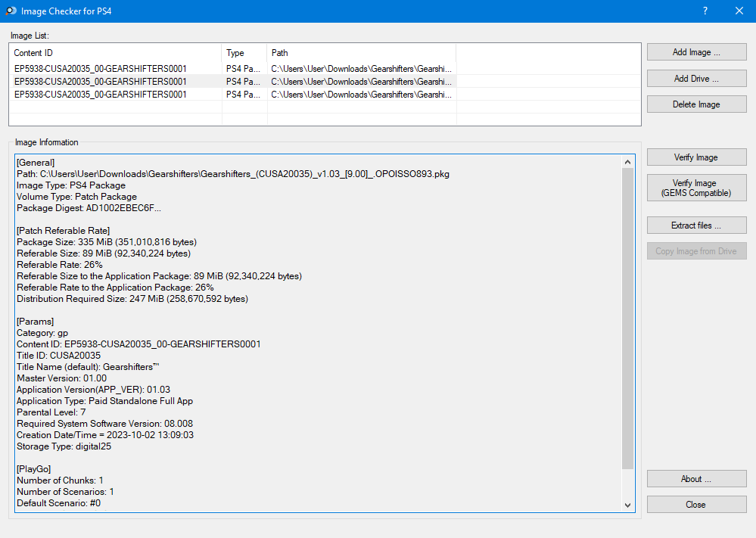Click the Image Checker app icon in title bar

[11, 11]
